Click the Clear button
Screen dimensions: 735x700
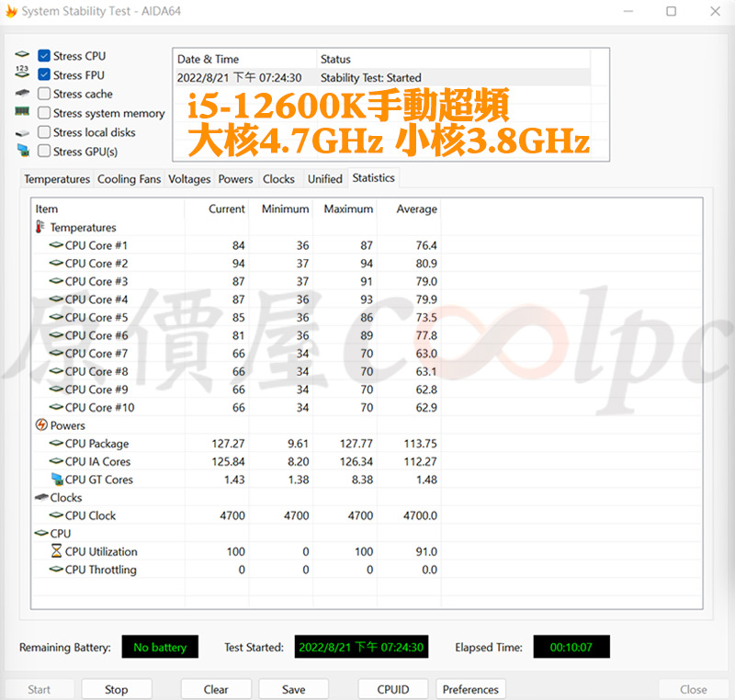[216, 689]
